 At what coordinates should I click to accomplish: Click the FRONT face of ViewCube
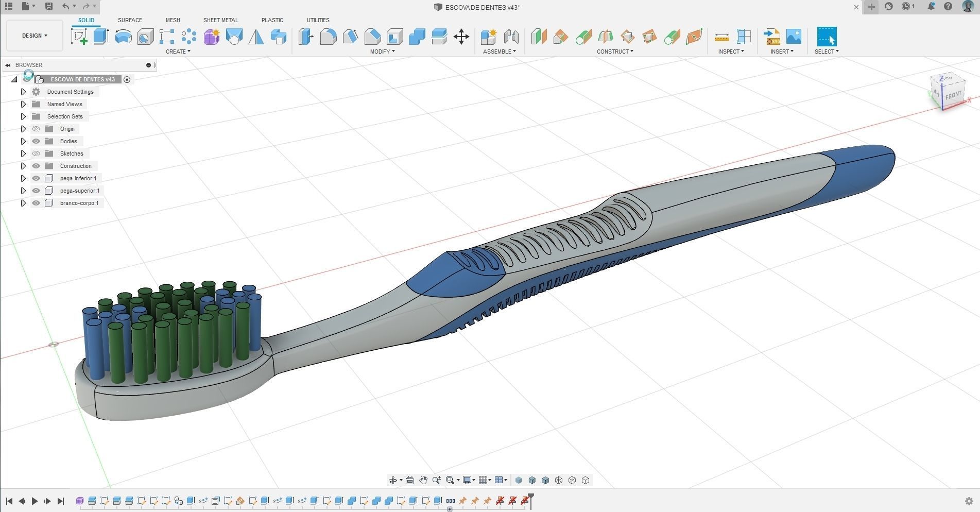coord(953,95)
